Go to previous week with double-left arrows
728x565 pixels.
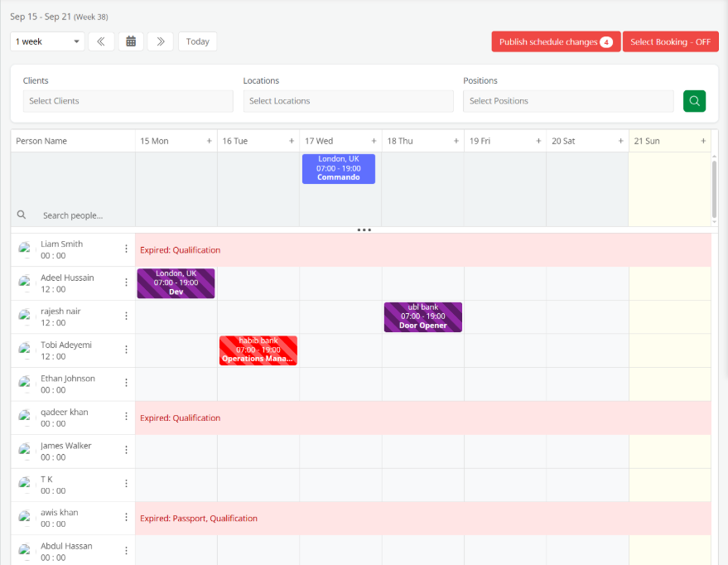[101, 41]
